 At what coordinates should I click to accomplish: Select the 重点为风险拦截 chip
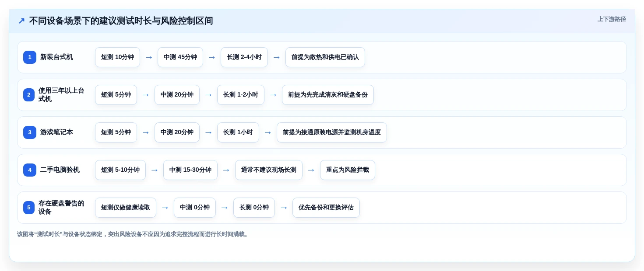(348, 170)
